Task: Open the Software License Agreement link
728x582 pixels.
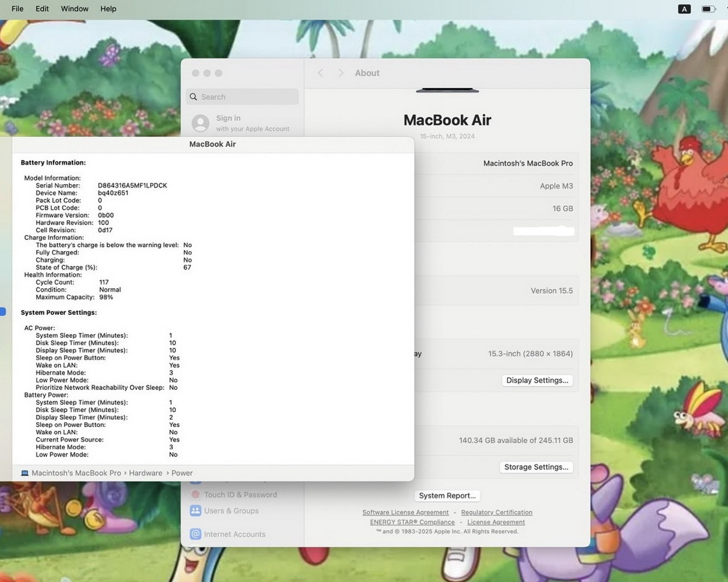Action: point(406,512)
